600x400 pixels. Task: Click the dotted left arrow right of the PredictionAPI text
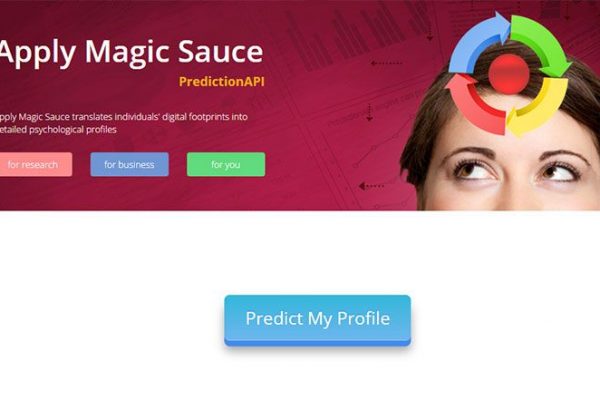[x=386, y=63]
